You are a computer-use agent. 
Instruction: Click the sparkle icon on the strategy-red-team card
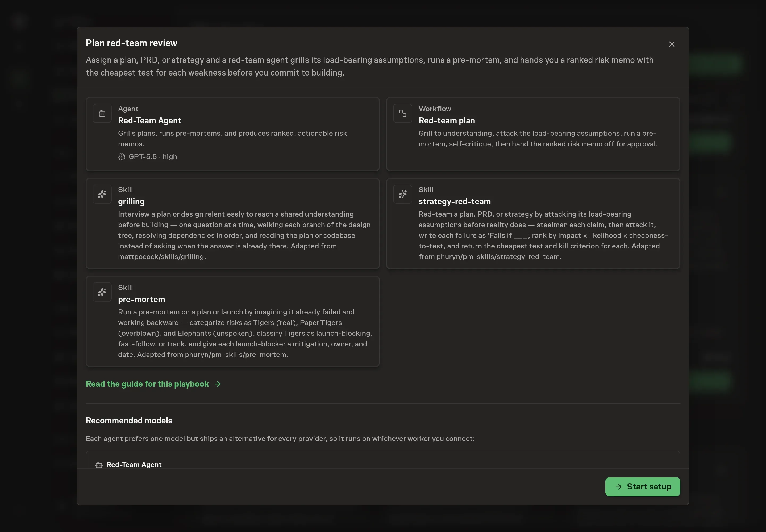402,194
